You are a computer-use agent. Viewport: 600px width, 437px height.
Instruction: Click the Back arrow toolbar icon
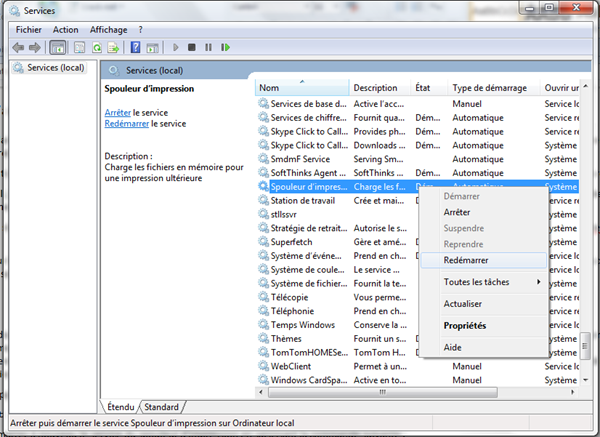pyautogui.click(x=19, y=47)
